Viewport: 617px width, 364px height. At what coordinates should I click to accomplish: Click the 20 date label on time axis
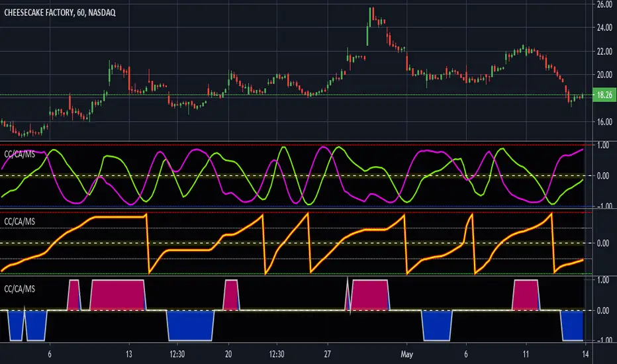click(x=228, y=354)
